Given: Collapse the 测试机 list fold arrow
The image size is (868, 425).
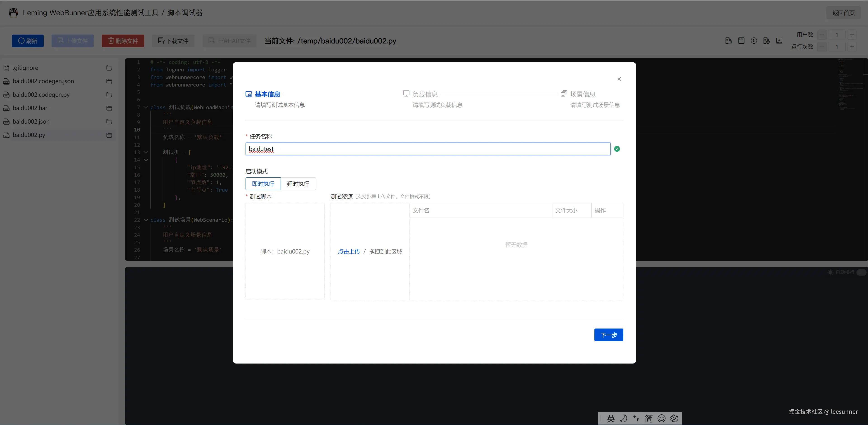Looking at the screenshot, I should point(146,152).
